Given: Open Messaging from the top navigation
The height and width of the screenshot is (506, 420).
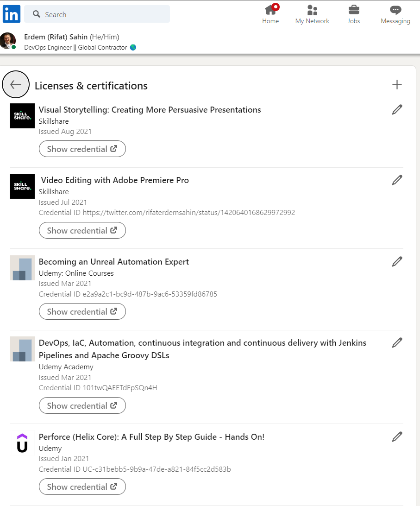Looking at the screenshot, I should 395,14.
